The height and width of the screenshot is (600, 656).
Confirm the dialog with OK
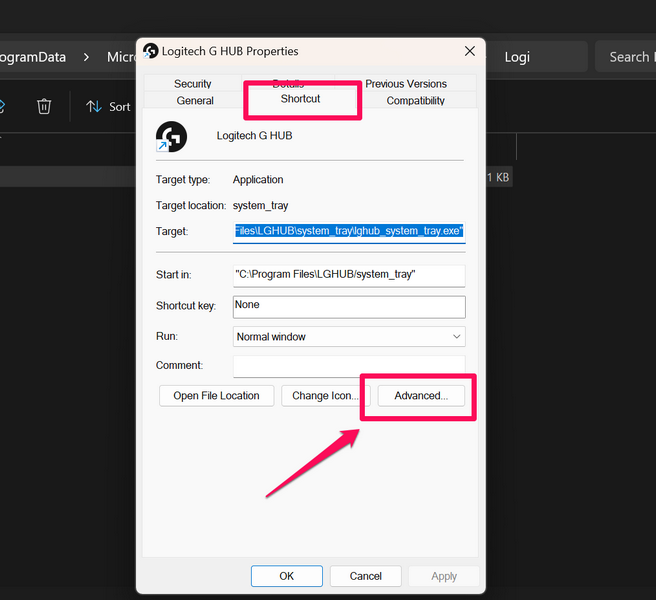click(x=287, y=576)
